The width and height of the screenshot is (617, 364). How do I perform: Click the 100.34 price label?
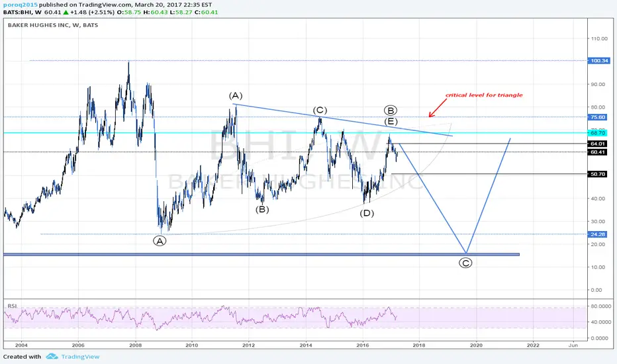599,61
